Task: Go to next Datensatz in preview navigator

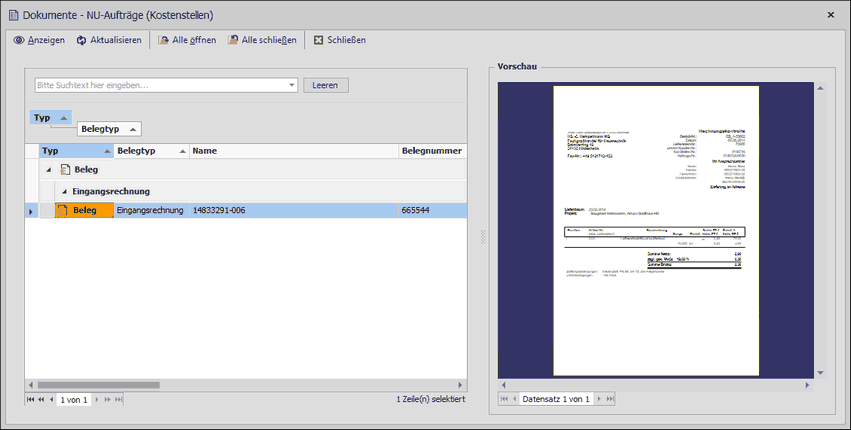Action: (599, 400)
